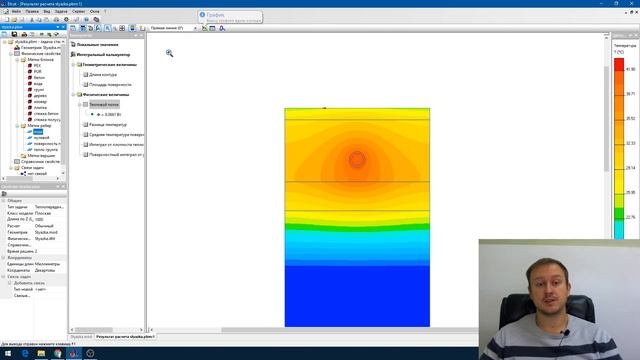Click the vertical scrollbar beside temperature plot

[x=606, y=118]
